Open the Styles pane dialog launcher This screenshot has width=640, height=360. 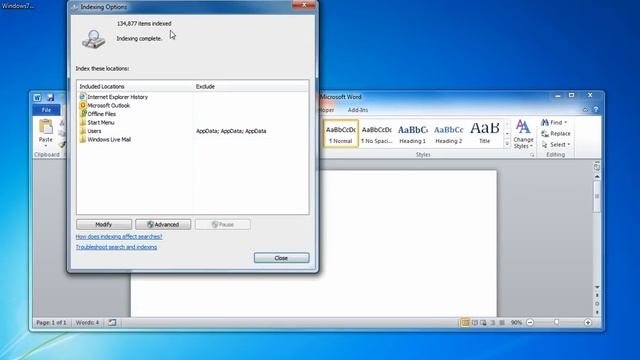click(x=532, y=155)
